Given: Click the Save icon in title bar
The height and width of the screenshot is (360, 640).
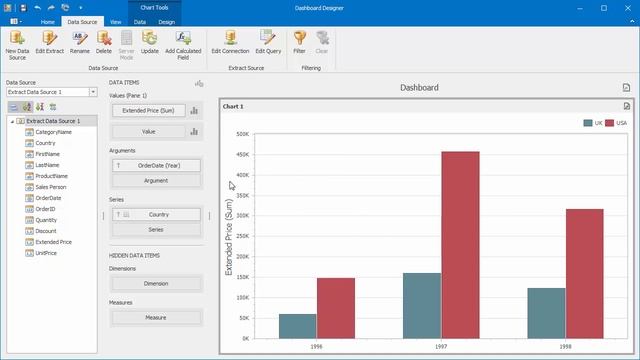Looking at the screenshot, I should 23,8.
